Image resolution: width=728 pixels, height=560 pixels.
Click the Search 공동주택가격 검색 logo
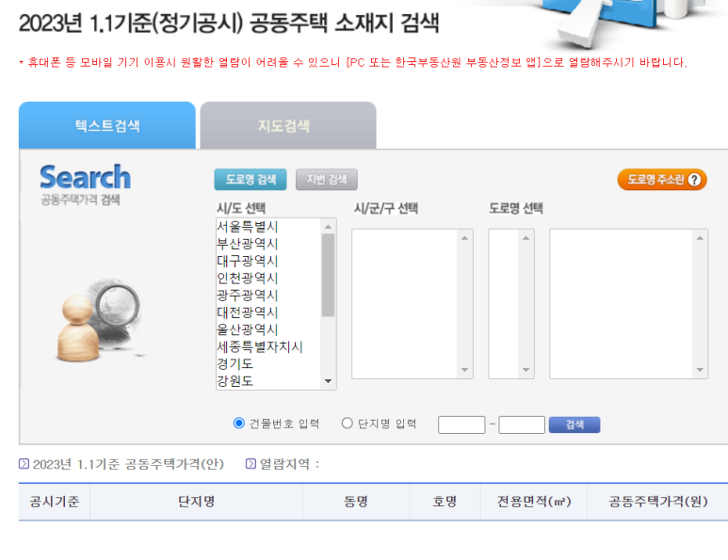point(85,184)
